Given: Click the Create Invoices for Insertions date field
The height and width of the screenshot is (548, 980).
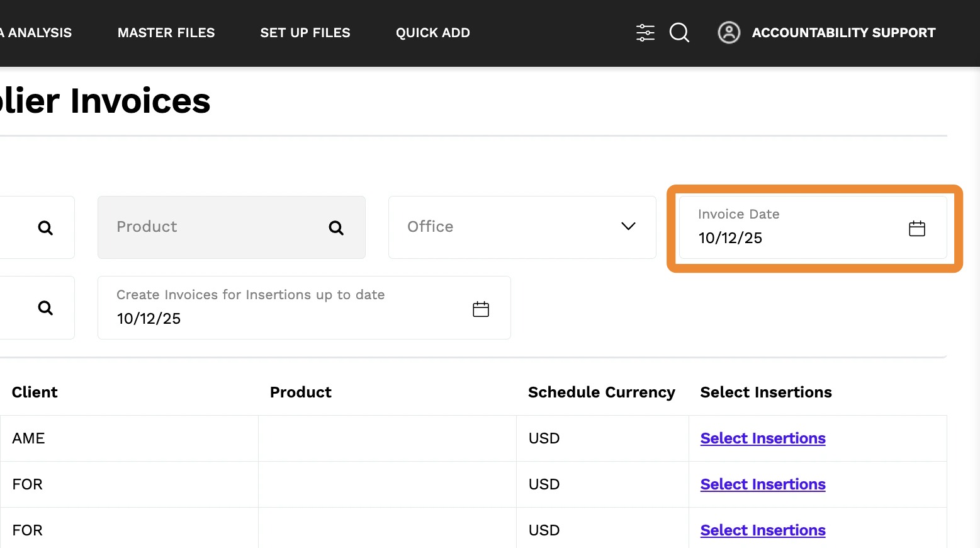Looking at the screenshot, I should tap(277, 318).
